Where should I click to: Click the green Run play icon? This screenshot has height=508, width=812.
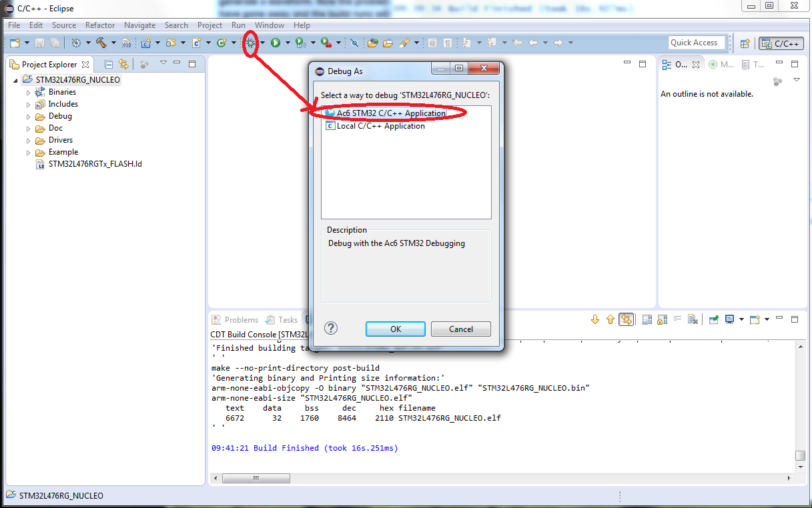pyautogui.click(x=275, y=43)
